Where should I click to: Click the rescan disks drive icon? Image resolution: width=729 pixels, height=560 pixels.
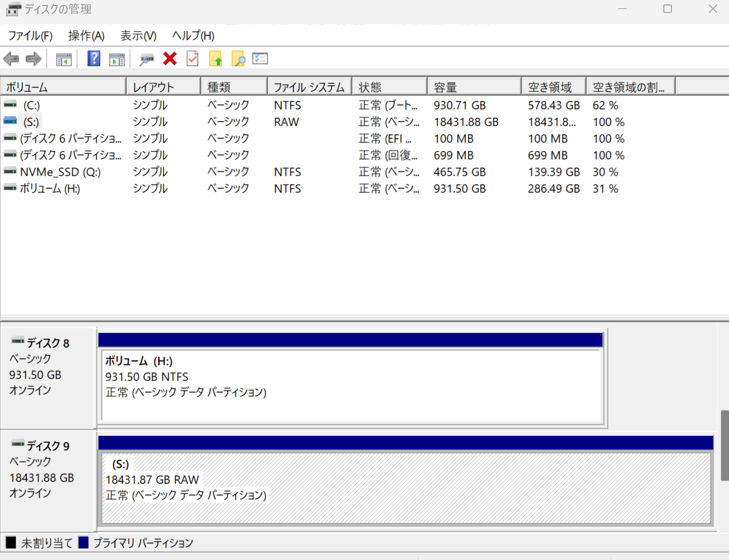coord(147,59)
